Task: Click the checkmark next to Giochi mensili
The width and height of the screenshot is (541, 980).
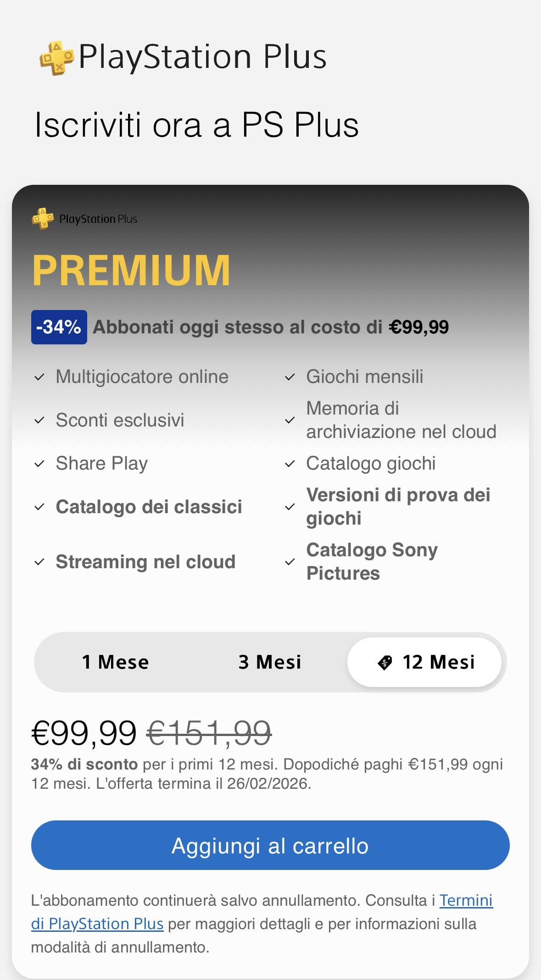Action: point(290,377)
